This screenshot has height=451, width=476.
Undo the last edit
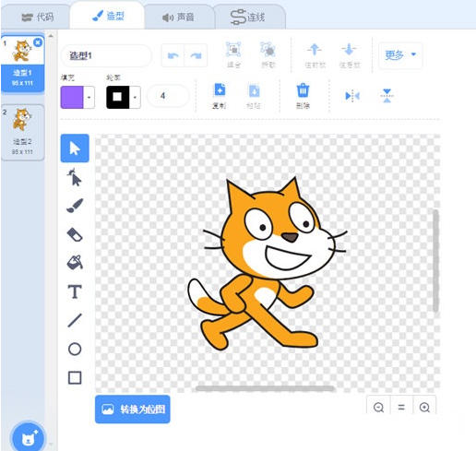coord(173,55)
